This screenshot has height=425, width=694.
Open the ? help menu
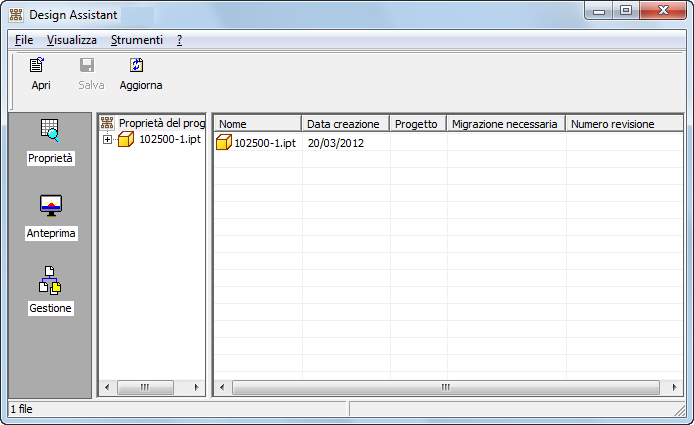coord(179,40)
